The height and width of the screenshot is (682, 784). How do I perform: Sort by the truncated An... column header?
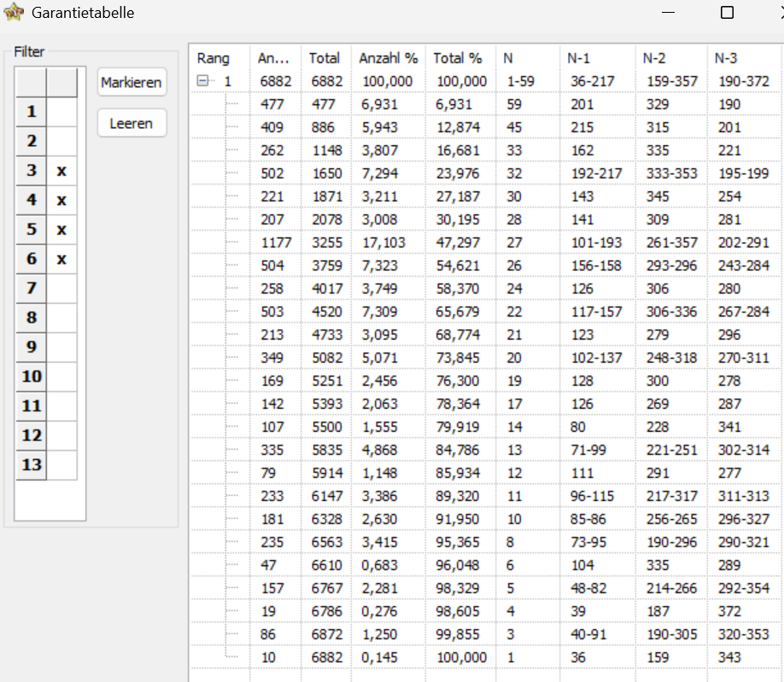point(276,58)
